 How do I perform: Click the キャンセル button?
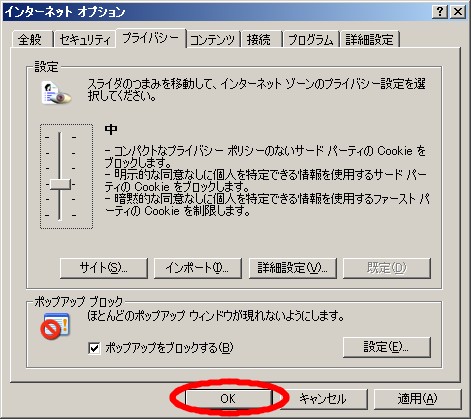(323, 399)
